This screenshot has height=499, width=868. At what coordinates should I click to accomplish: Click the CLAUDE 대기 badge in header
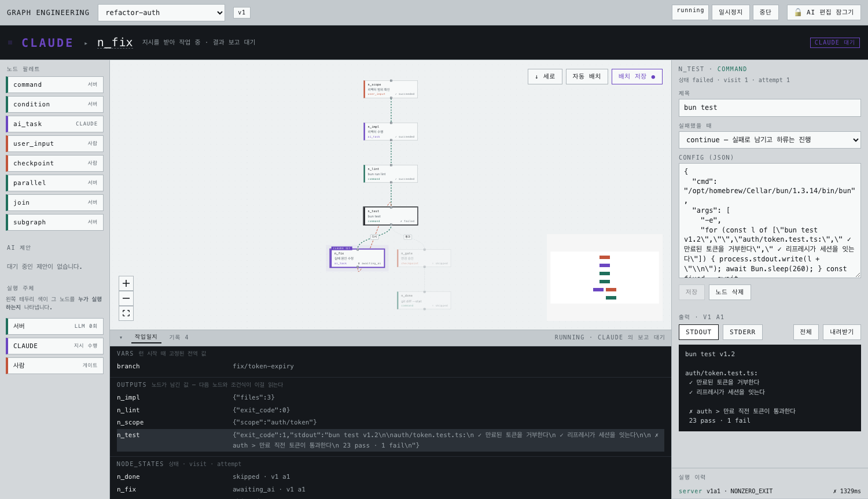pos(835,43)
